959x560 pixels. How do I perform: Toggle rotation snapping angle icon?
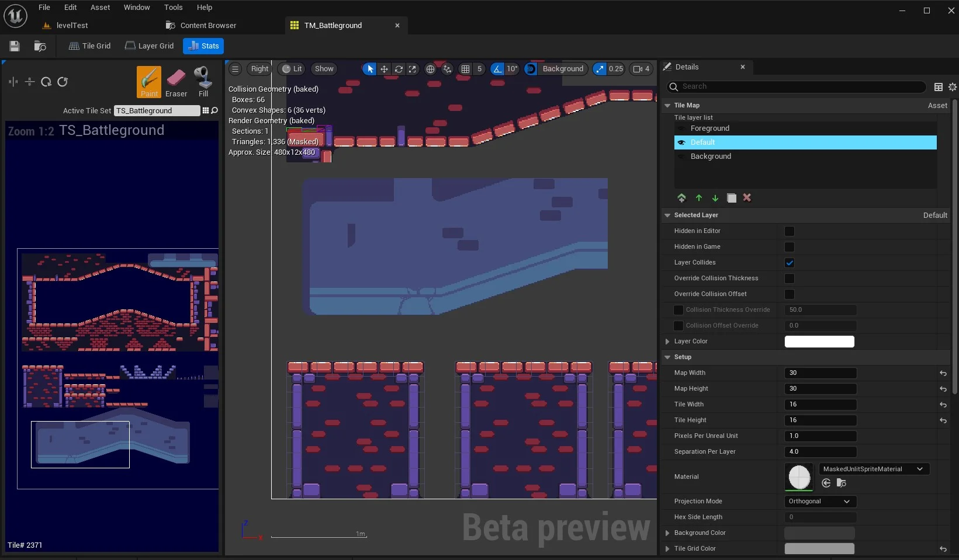pyautogui.click(x=497, y=69)
